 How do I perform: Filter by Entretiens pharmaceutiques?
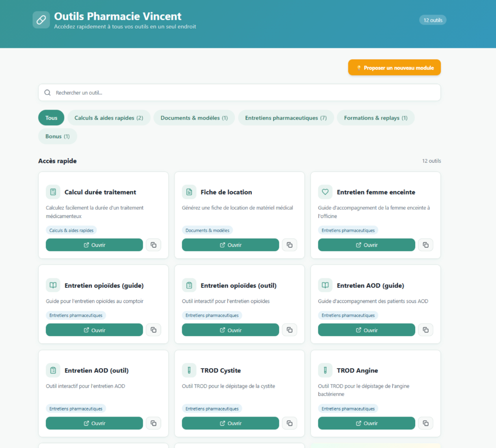click(286, 118)
